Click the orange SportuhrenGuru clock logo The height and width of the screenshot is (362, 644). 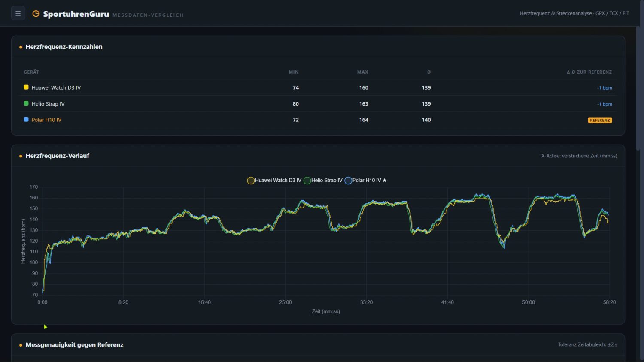(36, 14)
